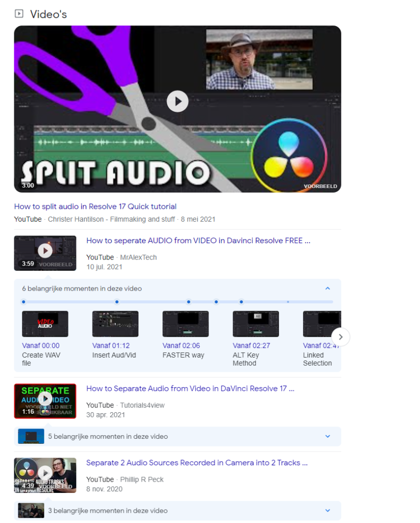Screen dimensions: 420x523
Task: Open 'How to split audio in Resolve 17' link
Action: [96, 206]
